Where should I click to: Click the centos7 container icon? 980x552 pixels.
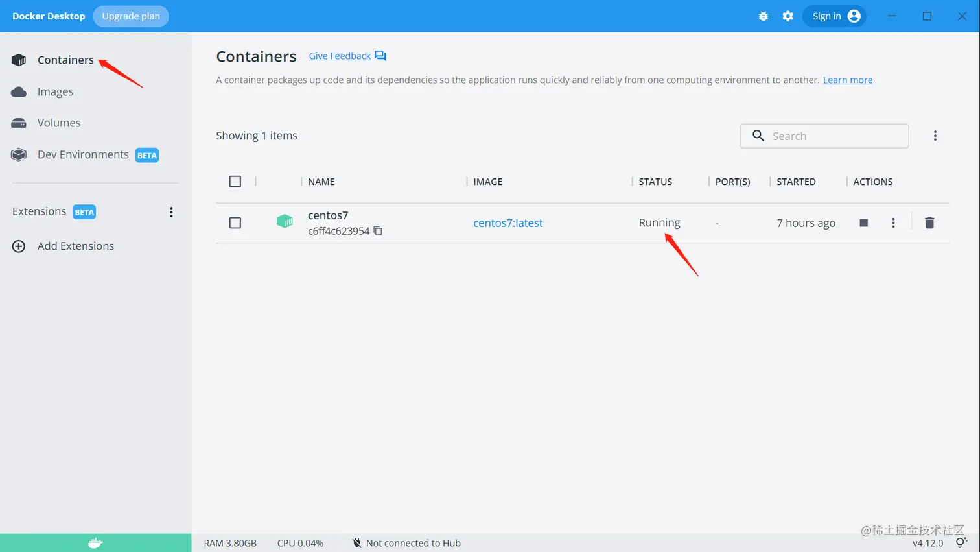pyautogui.click(x=285, y=222)
